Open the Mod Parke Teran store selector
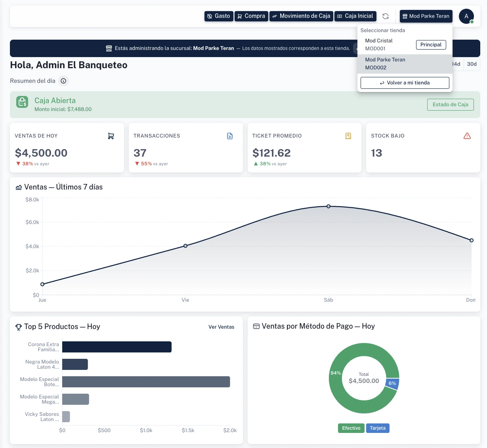 (426, 16)
